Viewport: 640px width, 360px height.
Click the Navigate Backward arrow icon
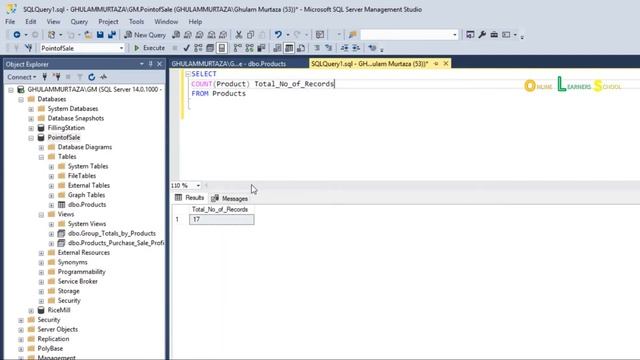pos(17,35)
